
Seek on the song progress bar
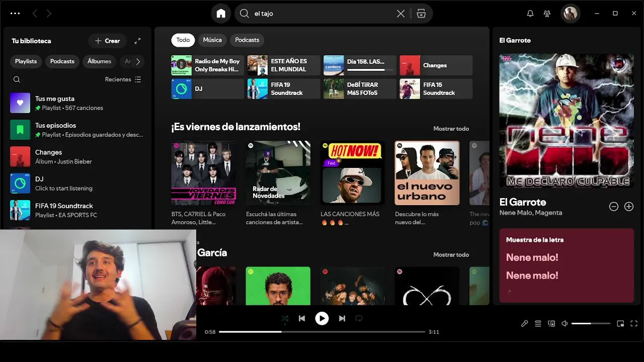[322, 332]
